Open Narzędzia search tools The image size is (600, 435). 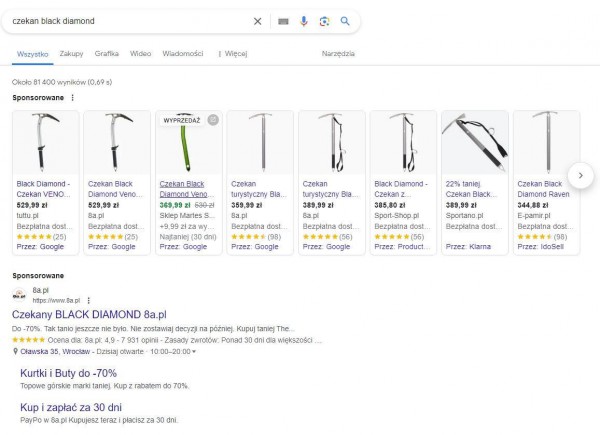pyautogui.click(x=338, y=53)
